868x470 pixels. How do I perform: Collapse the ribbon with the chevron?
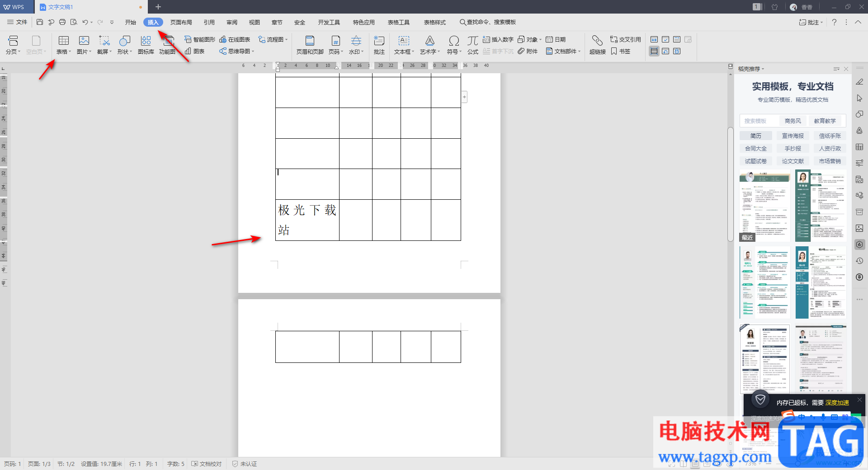[858, 22]
